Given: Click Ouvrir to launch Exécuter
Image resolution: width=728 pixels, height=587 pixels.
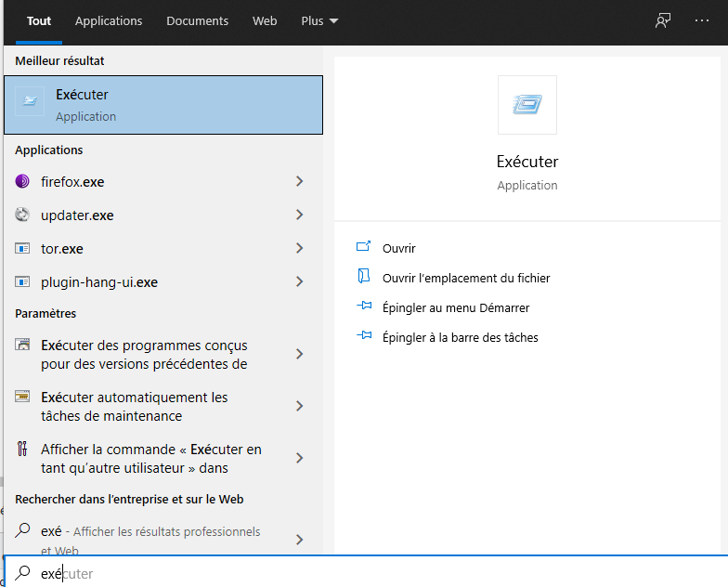Looking at the screenshot, I should 399,249.
